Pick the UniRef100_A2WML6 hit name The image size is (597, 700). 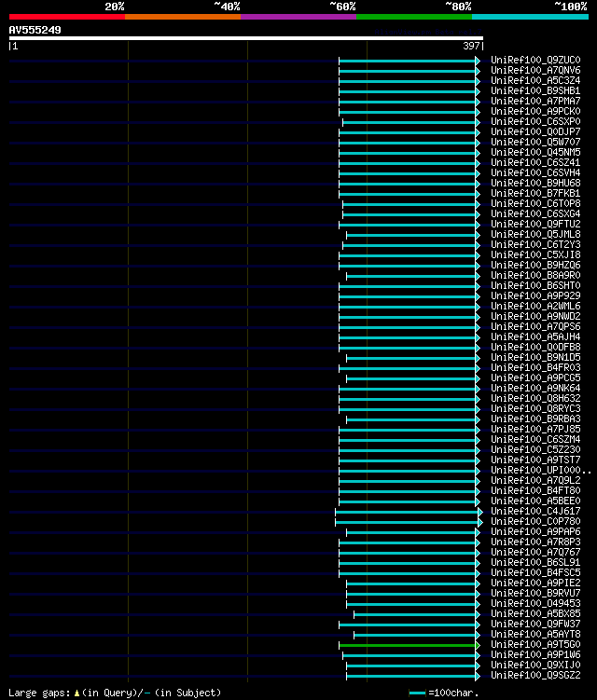tap(535, 307)
